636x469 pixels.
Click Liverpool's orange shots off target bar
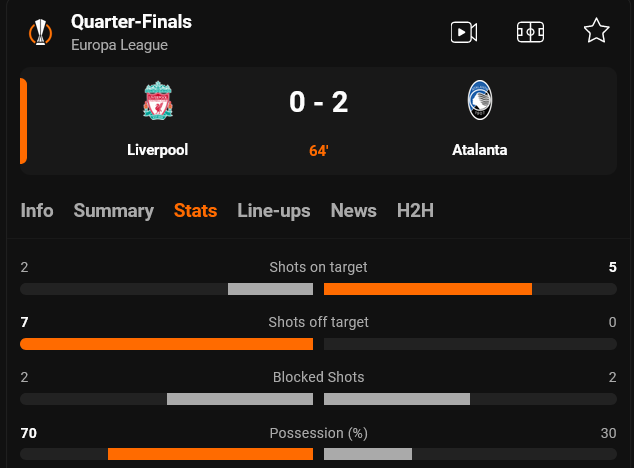(x=166, y=344)
